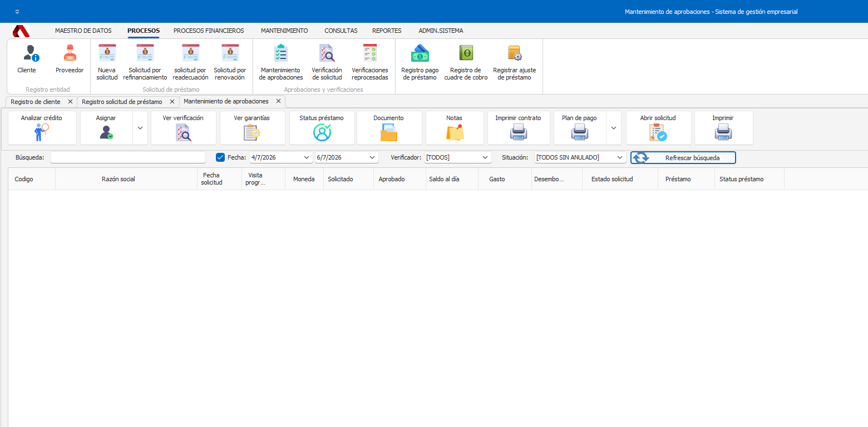Click Refrescar búsqueda button
Screen dimensions: 868x427
[x=683, y=158]
